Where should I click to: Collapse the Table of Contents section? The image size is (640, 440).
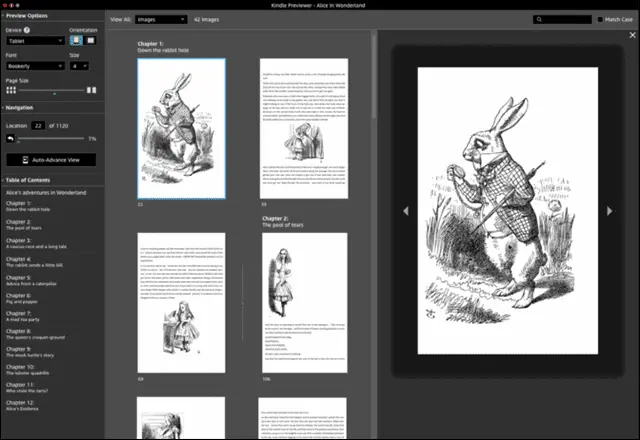pyautogui.click(x=26, y=180)
